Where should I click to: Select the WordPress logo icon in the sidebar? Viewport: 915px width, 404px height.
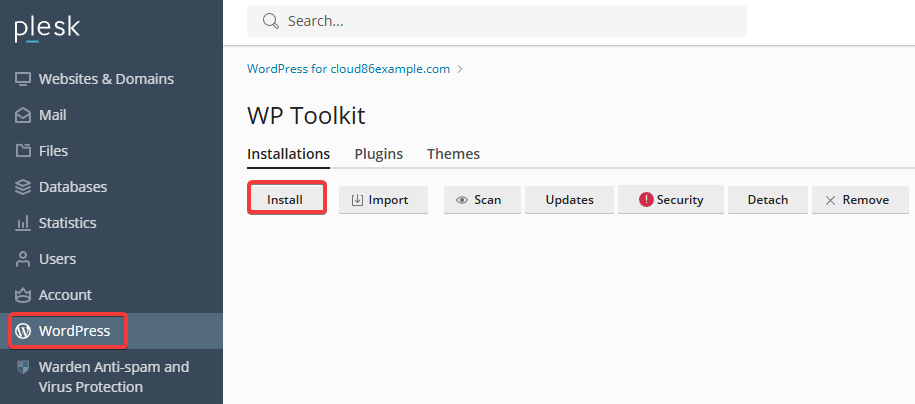[23, 331]
